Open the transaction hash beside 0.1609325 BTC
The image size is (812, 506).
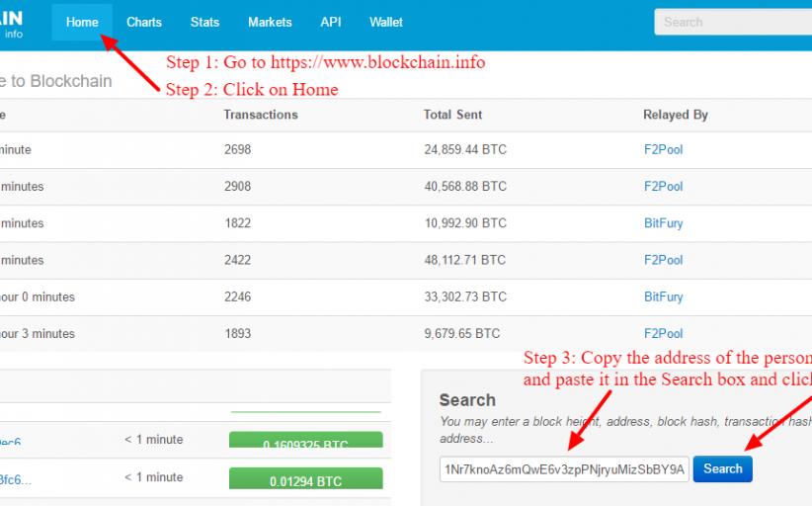pos(10,442)
